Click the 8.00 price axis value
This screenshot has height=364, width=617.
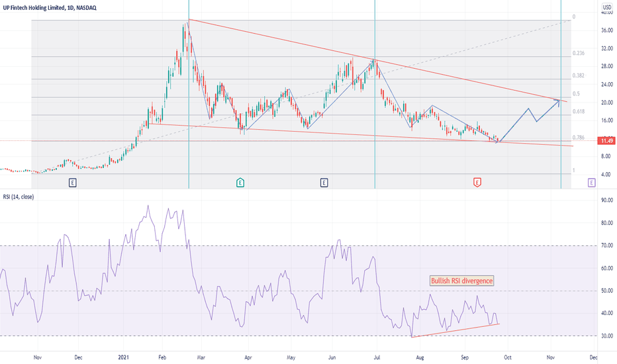(x=606, y=156)
